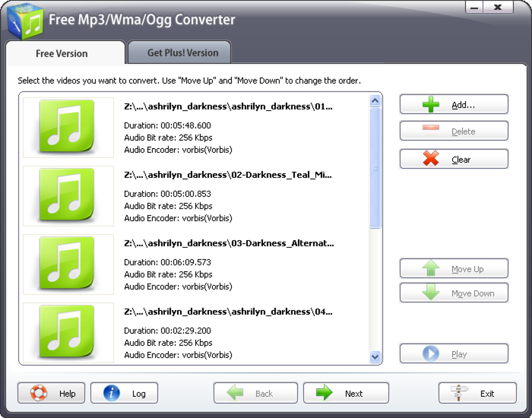Minimize the converter window

[x=474, y=7]
